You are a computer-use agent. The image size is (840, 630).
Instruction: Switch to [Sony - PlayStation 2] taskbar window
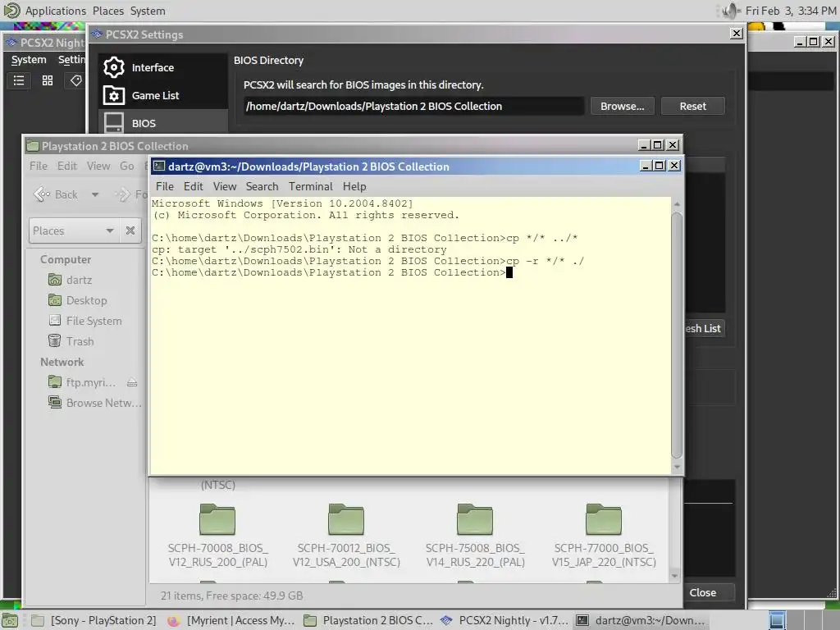click(94, 620)
